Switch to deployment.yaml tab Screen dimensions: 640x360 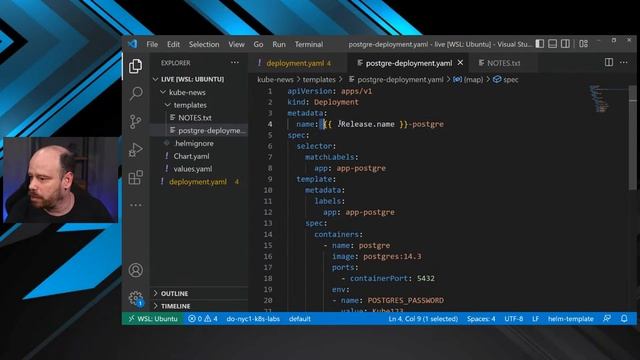click(297, 63)
